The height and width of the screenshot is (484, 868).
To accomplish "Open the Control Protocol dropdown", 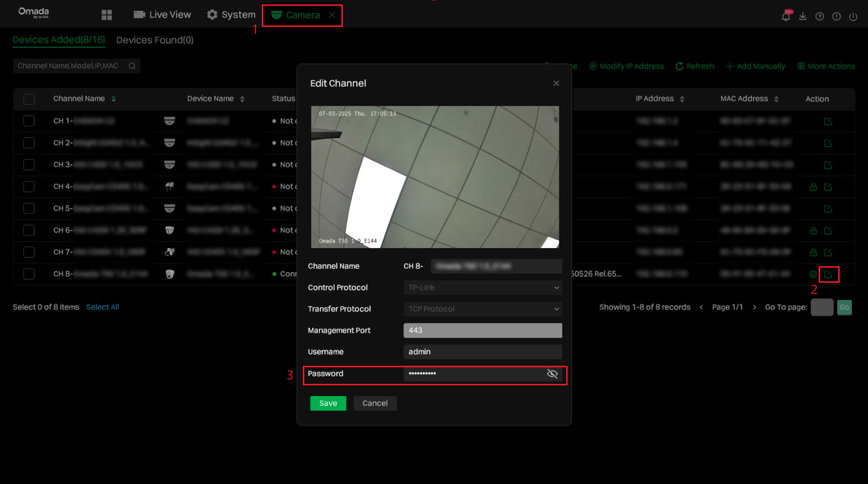I will coord(483,288).
